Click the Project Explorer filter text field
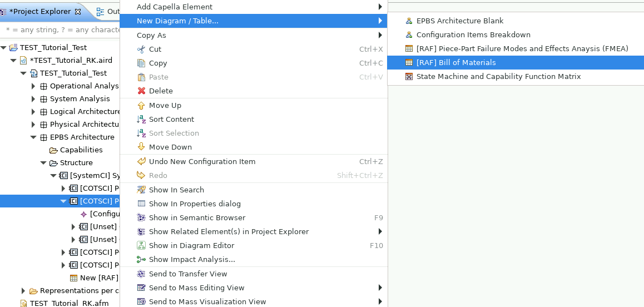Viewport: 644px width, 307px height. coord(61,30)
